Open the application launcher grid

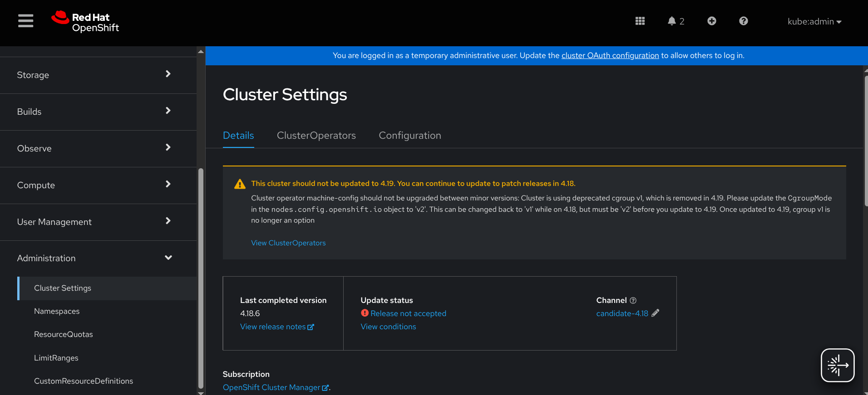click(640, 21)
